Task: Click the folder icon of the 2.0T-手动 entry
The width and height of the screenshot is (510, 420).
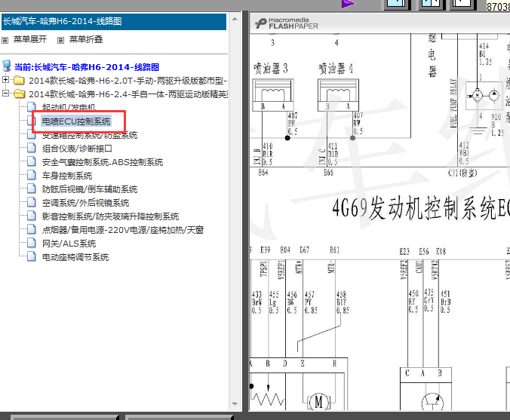Action: pyautogui.click(x=19, y=80)
